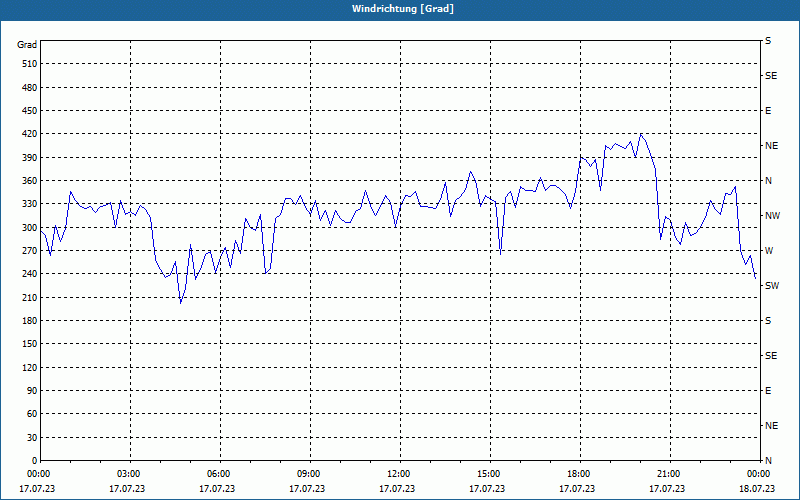Image resolution: width=800 pixels, height=500 pixels.
Task: Click the 09:00 time label
Action: 310,474
